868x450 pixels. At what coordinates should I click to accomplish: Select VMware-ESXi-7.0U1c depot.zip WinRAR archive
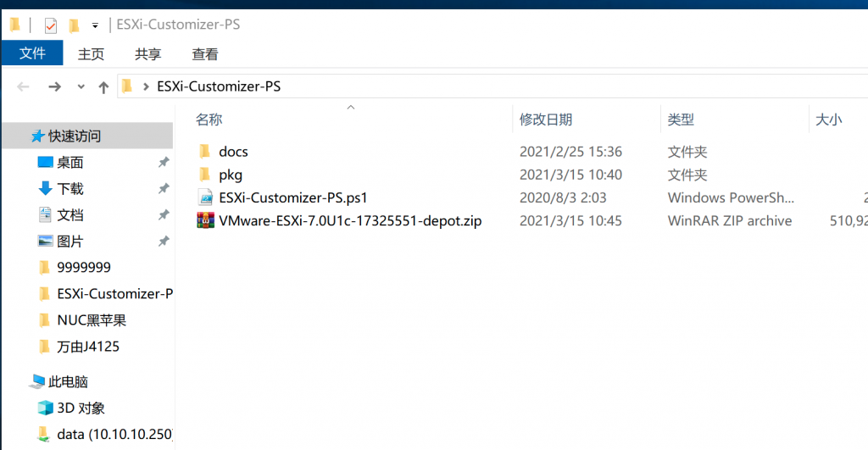tap(350, 221)
